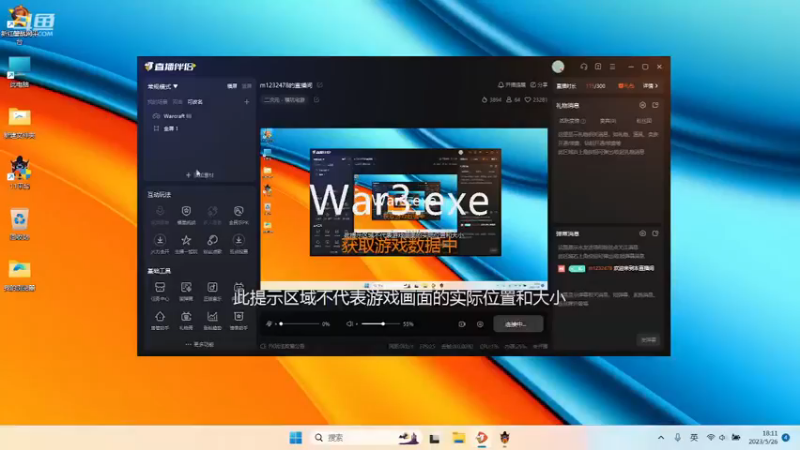This screenshot has height=450, width=800.
Task: Open the 常规模式 mode dropdown
Action: click(x=163, y=86)
